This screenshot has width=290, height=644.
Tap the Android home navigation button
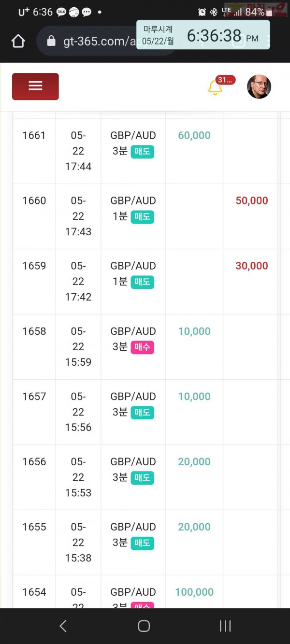pyautogui.click(x=144, y=626)
